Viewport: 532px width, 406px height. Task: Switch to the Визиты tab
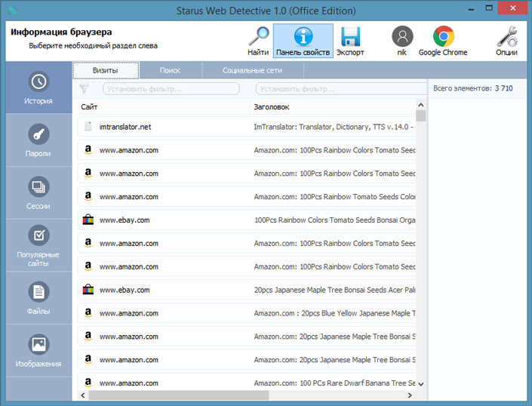(x=106, y=70)
